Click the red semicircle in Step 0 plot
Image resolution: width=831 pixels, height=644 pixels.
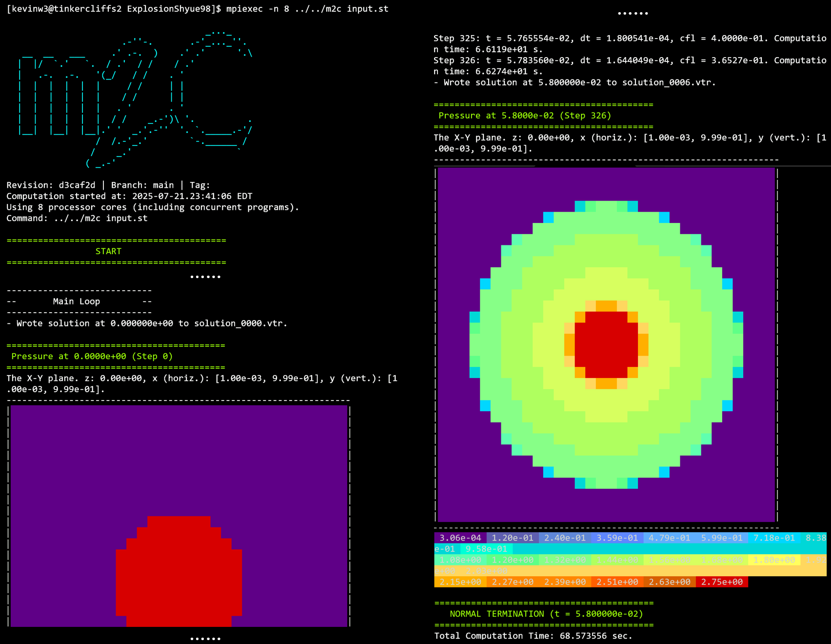pyautogui.click(x=178, y=571)
